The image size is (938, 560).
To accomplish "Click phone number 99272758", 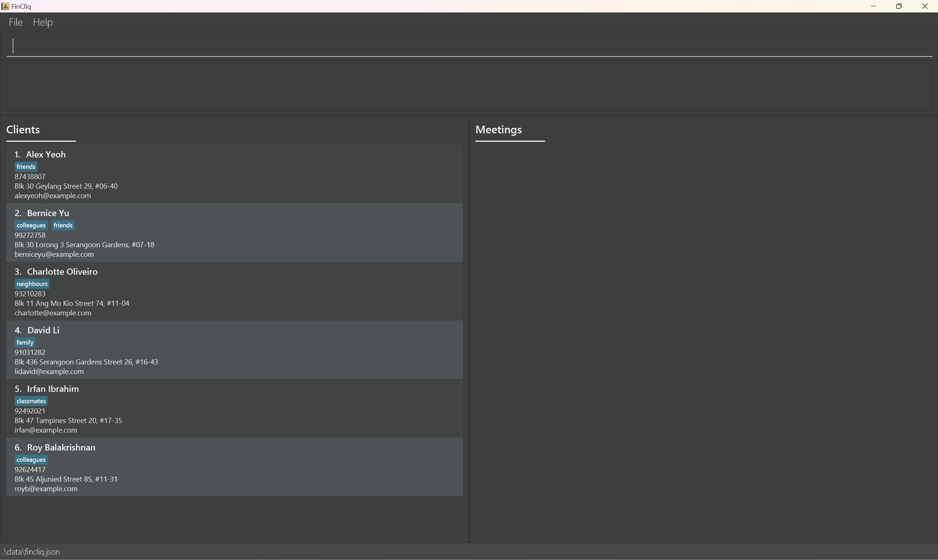I will click(30, 235).
